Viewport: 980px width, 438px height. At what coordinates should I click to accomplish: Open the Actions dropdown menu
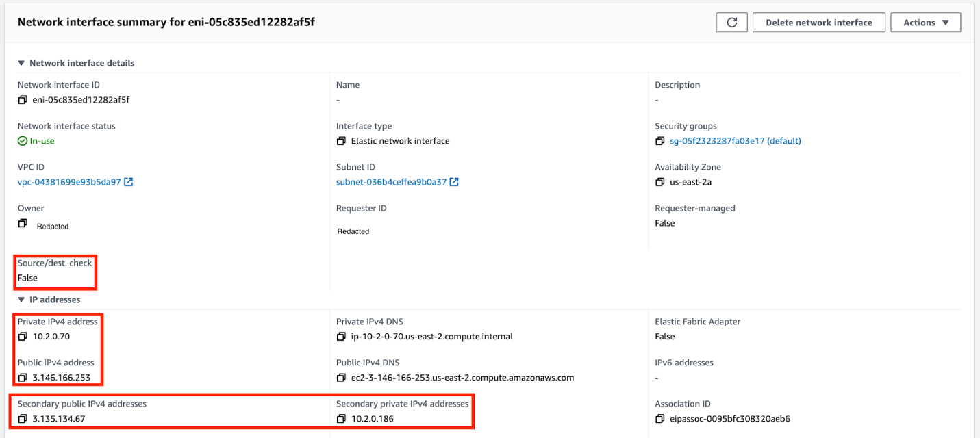925,22
